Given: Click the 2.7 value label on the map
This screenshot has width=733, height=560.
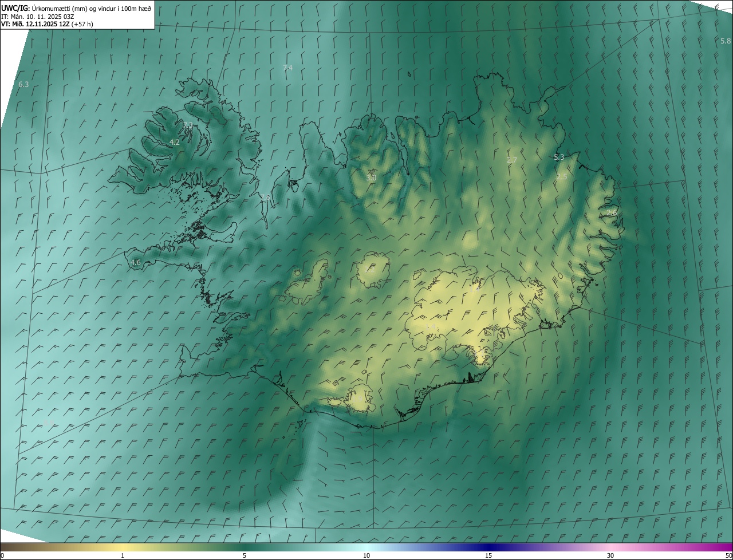Looking at the screenshot, I should tap(512, 160).
